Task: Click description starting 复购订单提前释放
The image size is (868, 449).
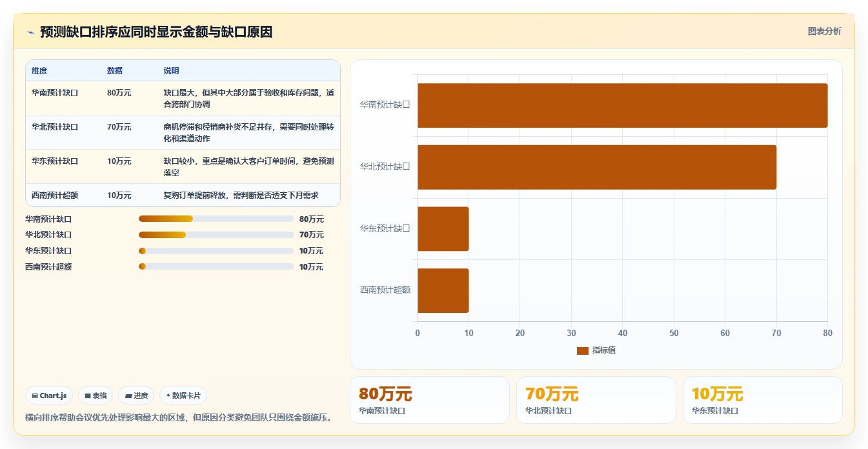Action: click(241, 195)
